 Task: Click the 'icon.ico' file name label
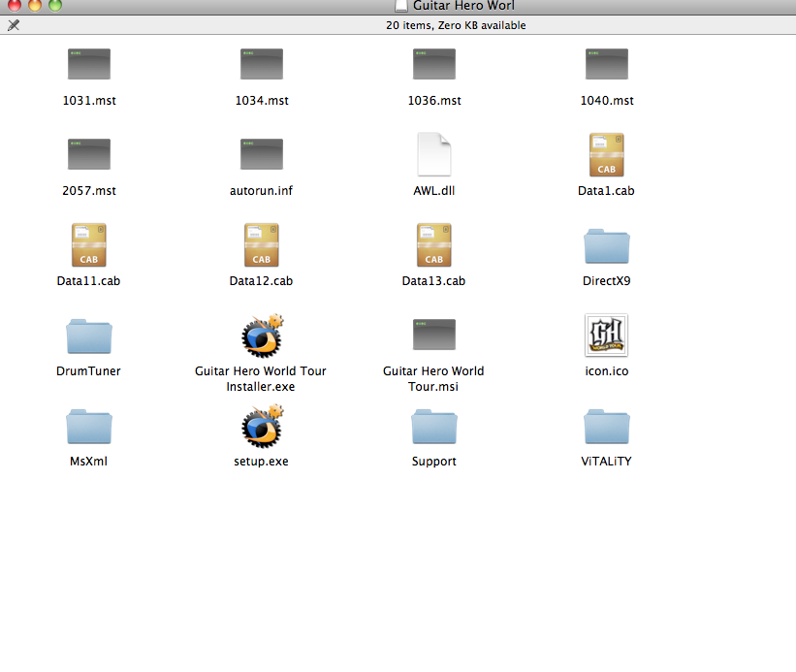point(607,371)
